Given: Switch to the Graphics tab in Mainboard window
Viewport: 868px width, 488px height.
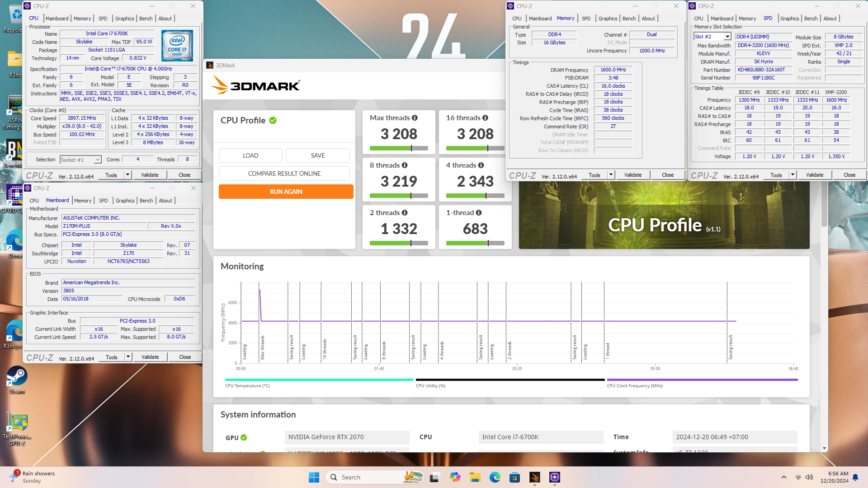Looking at the screenshot, I should click(x=125, y=201).
